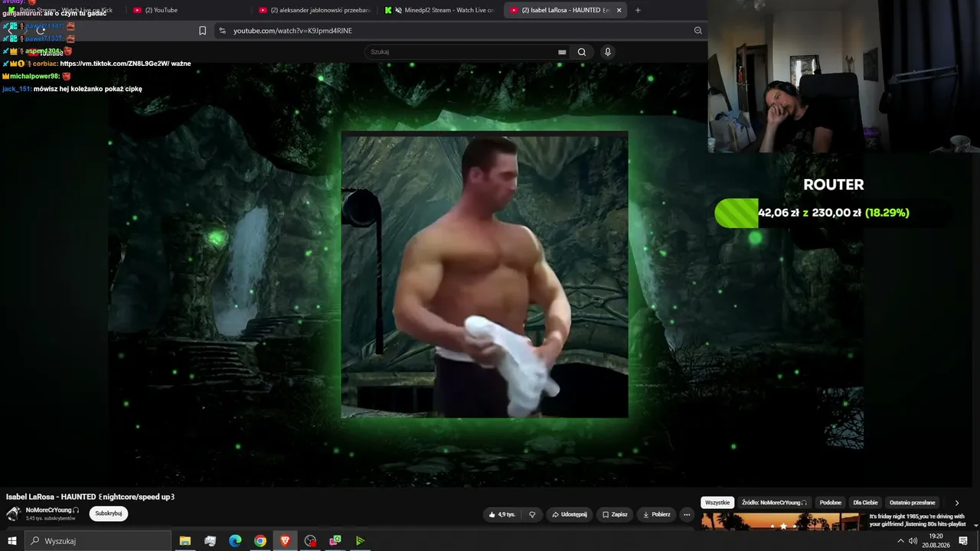Dislike the video with thumbs-down
The width and height of the screenshot is (980, 551).
(532, 514)
